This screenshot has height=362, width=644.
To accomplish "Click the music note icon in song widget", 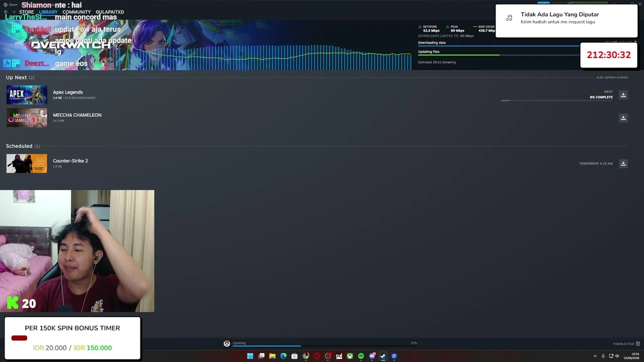I will click(x=509, y=18).
